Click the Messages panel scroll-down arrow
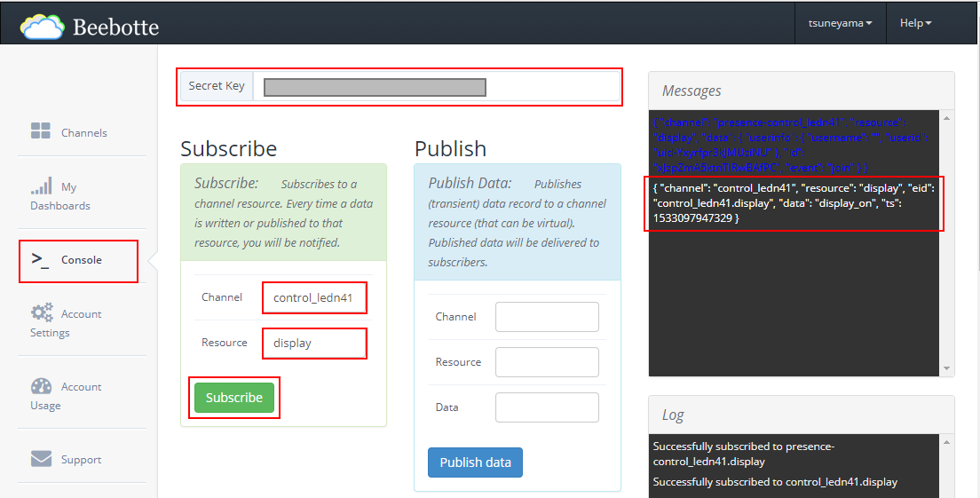The height and width of the screenshot is (498, 980). coord(946,368)
